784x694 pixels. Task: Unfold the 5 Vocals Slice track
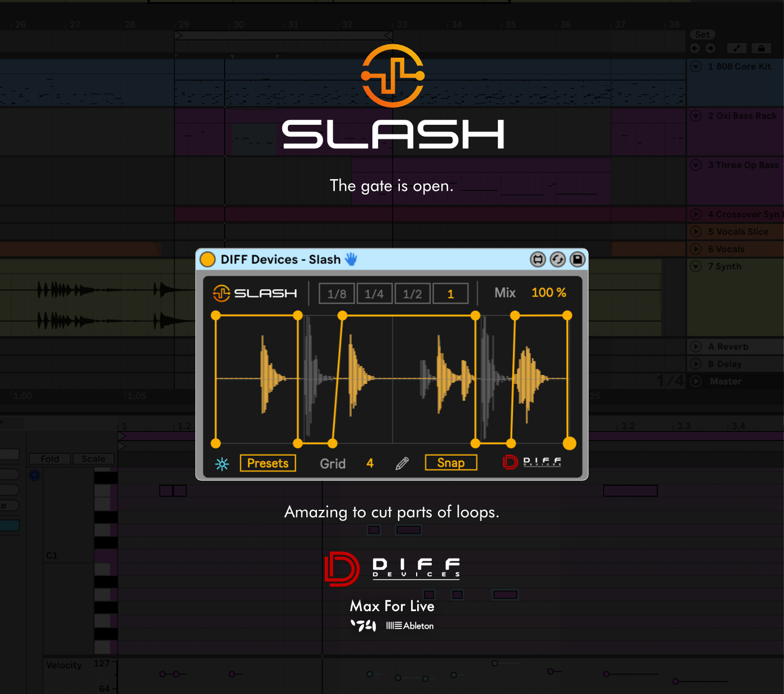[696, 232]
